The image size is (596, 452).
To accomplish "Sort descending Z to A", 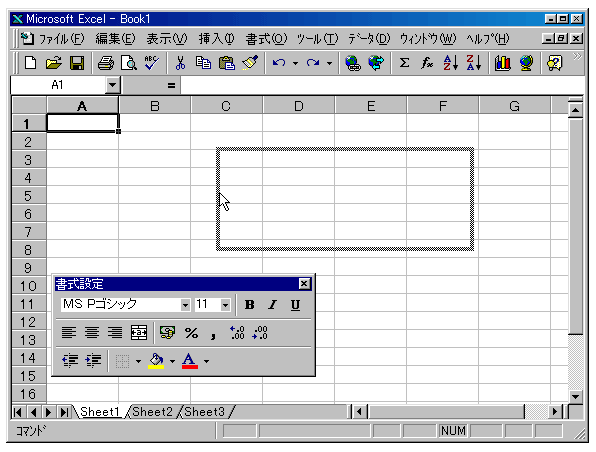I will 474,63.
